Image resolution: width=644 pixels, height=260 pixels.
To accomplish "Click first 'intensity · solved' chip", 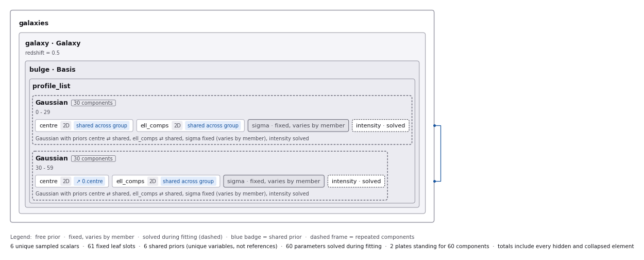I will point(381,126).
